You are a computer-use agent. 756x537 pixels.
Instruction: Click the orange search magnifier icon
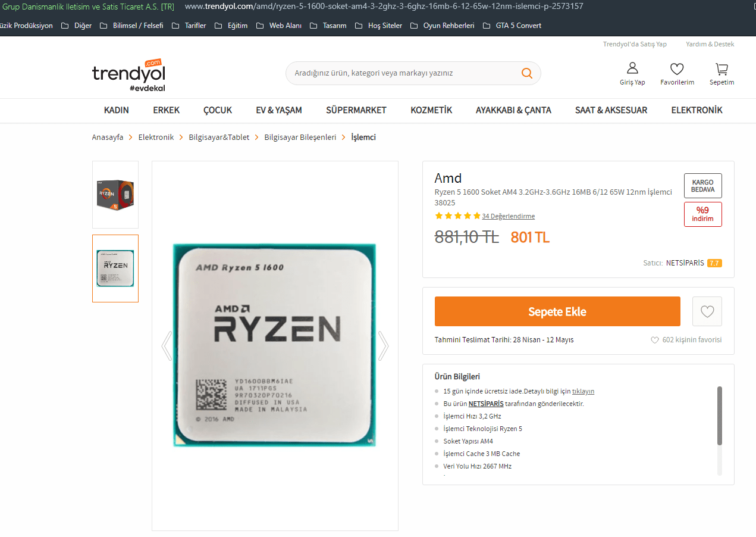point(526,73)
